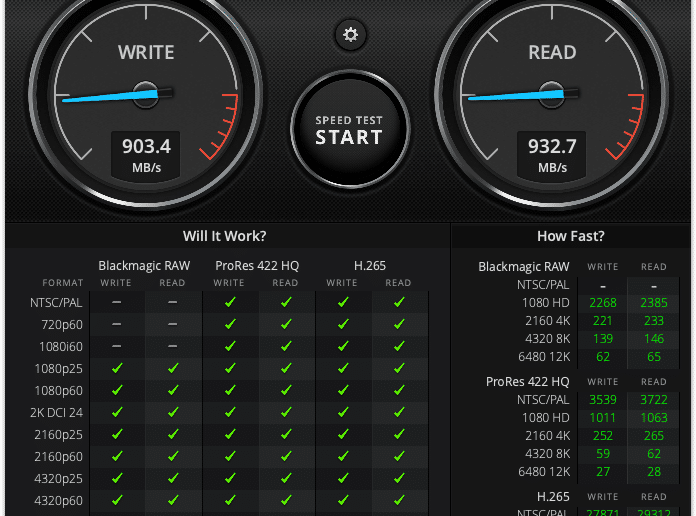Start the disk speed test
This screenshot has width=696, height=516.
pos(350,129)
